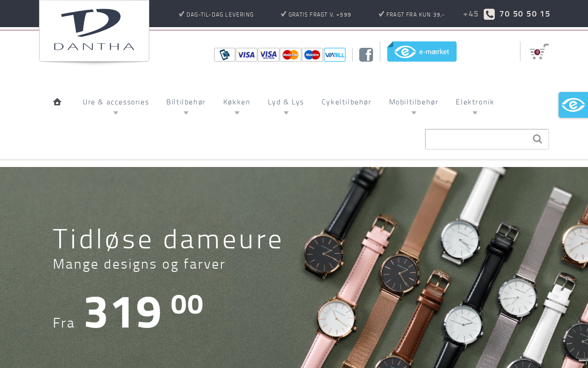Image resolution: width=588 pixels, height=368 pixels.
Task: Click the e-mærket certification button
Action: pyautogui.click(x=422, y=52)
